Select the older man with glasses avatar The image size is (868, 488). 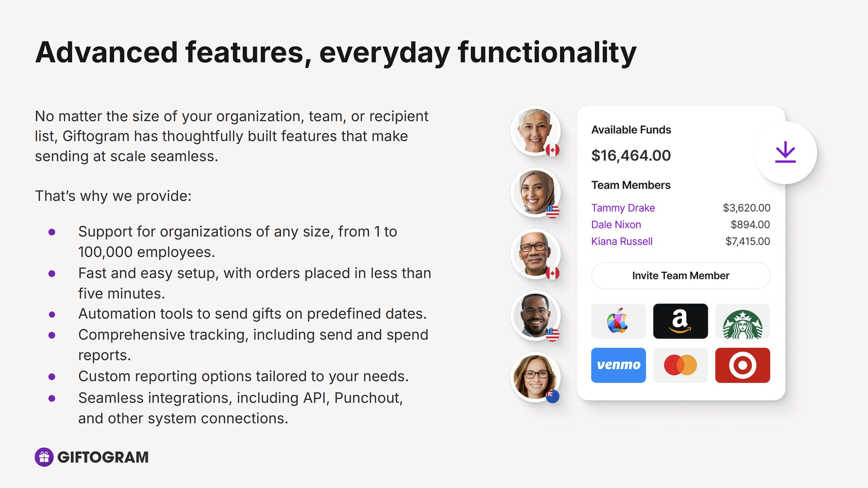pyautogui.click(x=535, y=254)
